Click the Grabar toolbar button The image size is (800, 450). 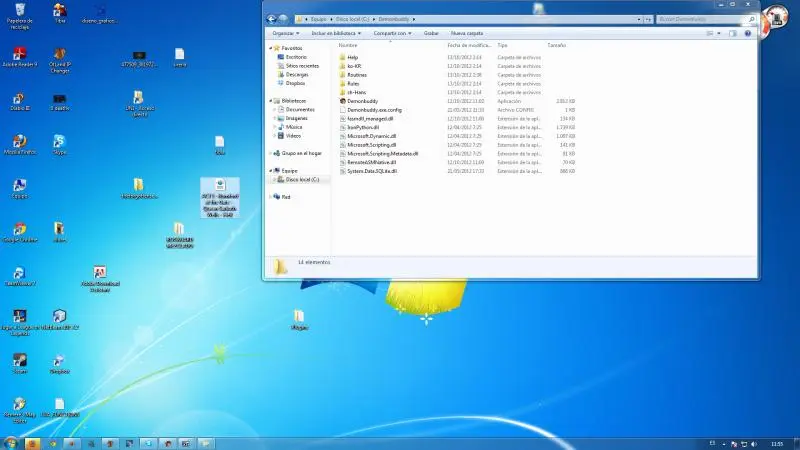pos(431,32)
